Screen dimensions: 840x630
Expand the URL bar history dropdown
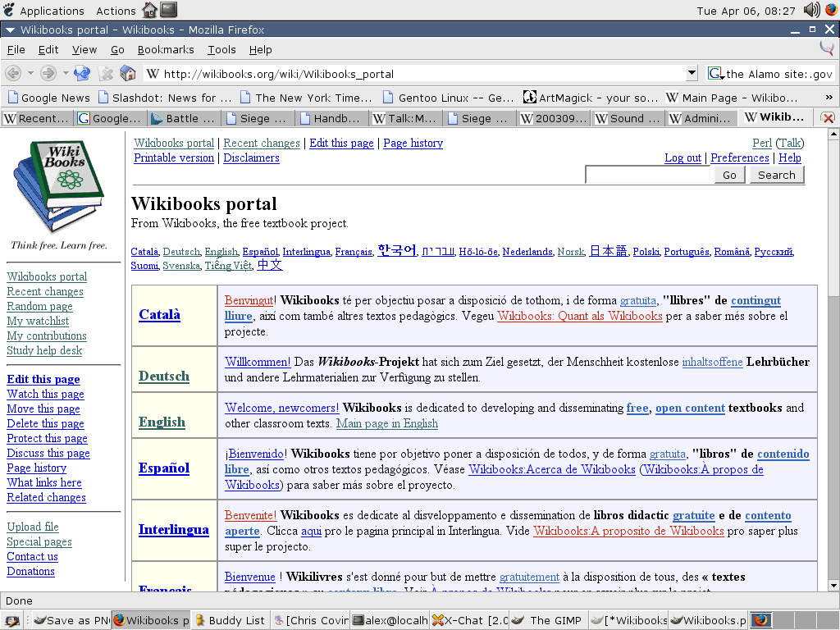click(x=692, y=73)
